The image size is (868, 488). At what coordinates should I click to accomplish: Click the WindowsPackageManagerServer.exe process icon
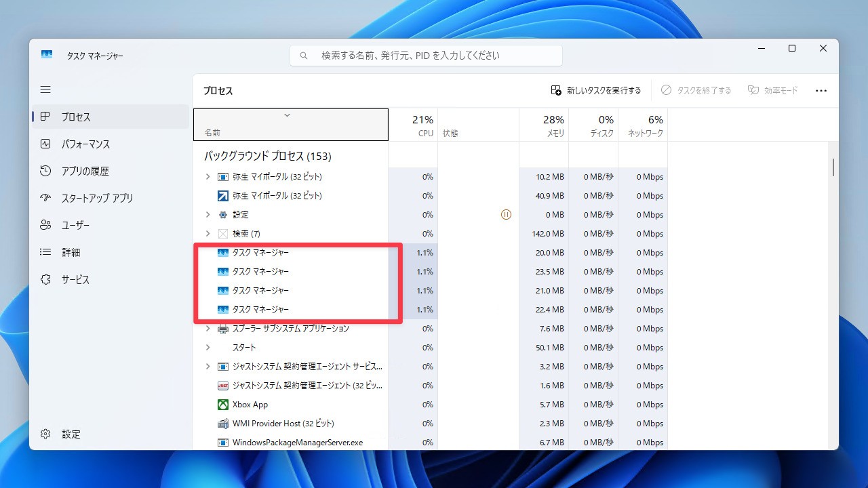[x=223, y=443]
